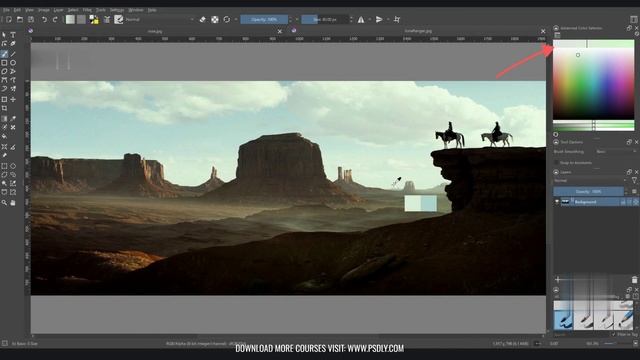Viewport: 640px width, 360px height.
Task: Select the Move tool
Action: 13,100
